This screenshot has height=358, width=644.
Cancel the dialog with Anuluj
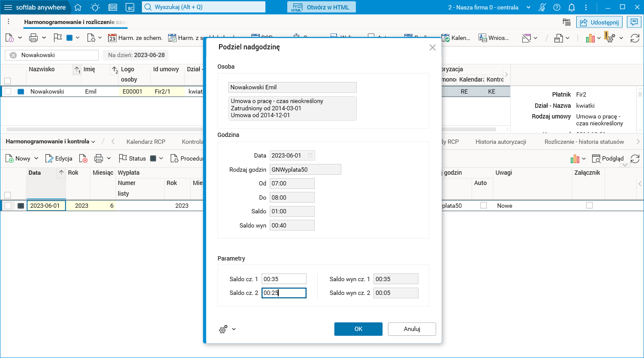pyautogui.click(x=412, y=329)
